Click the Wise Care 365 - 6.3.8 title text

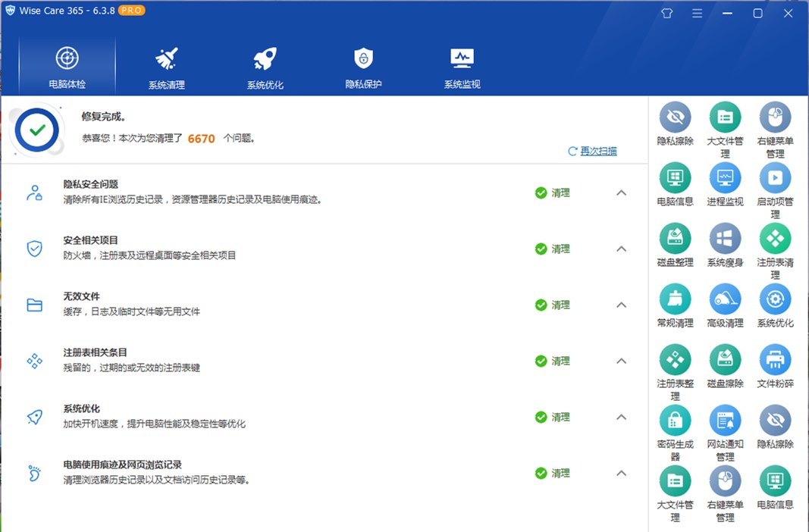pos(67,11)
